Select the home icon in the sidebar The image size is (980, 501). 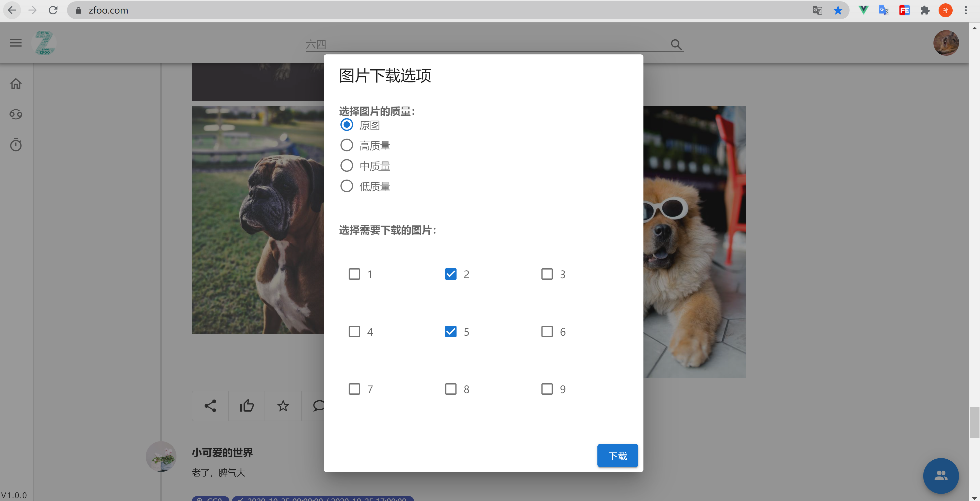pos(16,83)
